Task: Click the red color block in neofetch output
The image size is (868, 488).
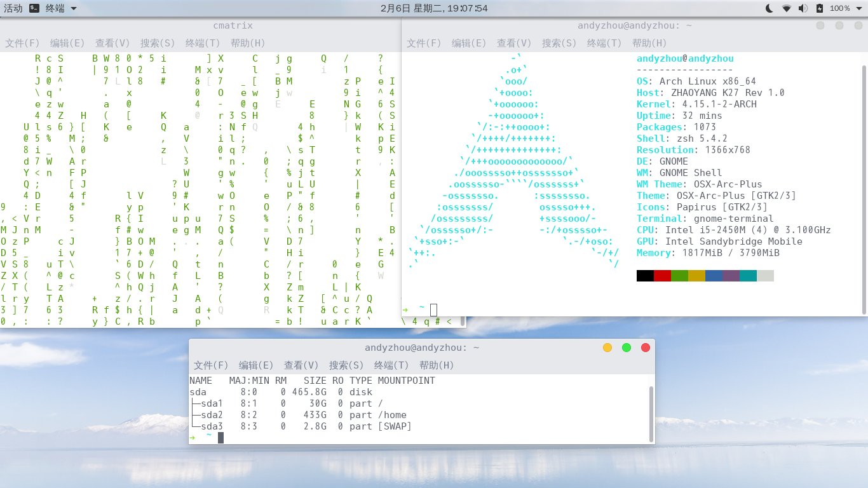Action: (662, 276)
